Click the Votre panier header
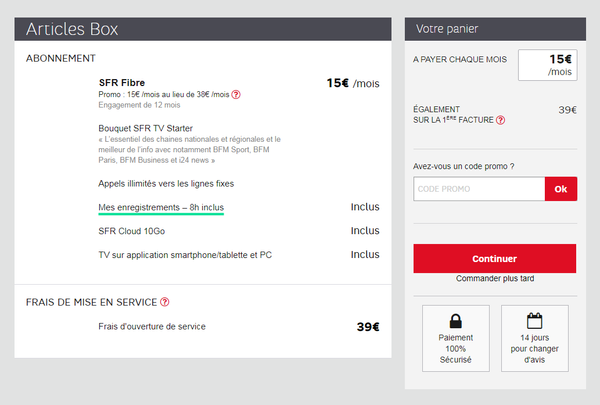This screenshot has width=600, height=405. click(495, 29)
